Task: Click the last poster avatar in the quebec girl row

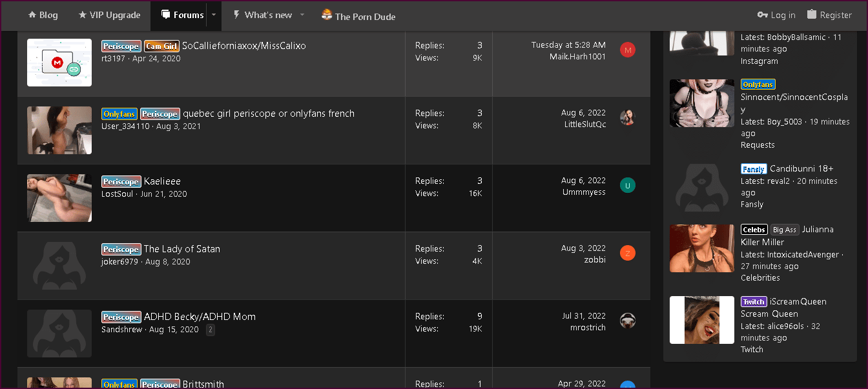Action: click(628, 117)
